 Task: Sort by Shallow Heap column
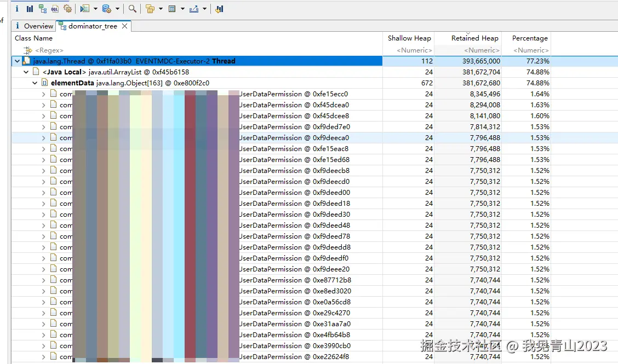(x=409, y=38)
